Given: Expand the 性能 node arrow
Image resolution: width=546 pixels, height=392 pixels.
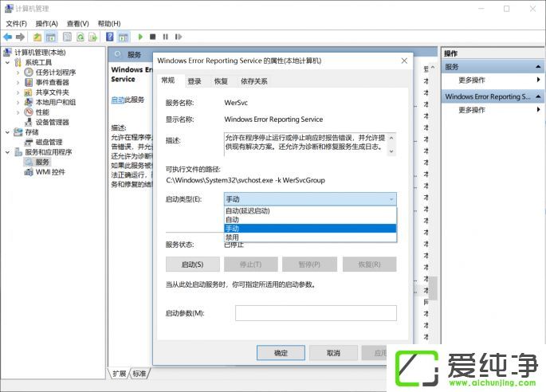Looking at the screenshot, I should point(18,112).
